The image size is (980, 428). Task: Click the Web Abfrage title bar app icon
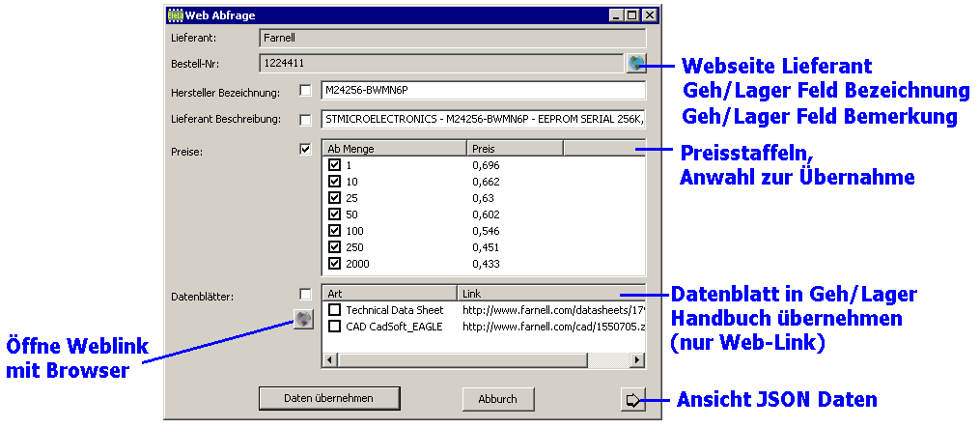176,15
